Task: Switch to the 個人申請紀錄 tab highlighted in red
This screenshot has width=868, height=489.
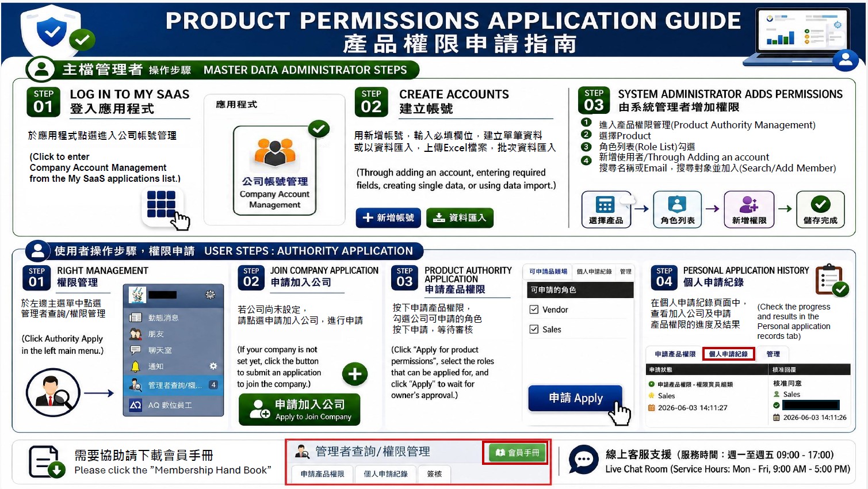Action: click(x=728, y=354)
